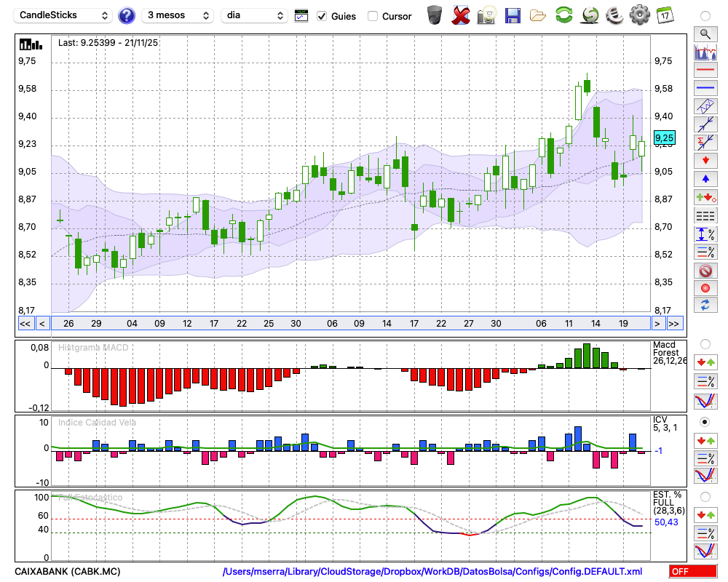Image resolution: width=728 pixels, height=582 pixels.
Task: Select the radio button of main chart panel
Action: (705, 16)
